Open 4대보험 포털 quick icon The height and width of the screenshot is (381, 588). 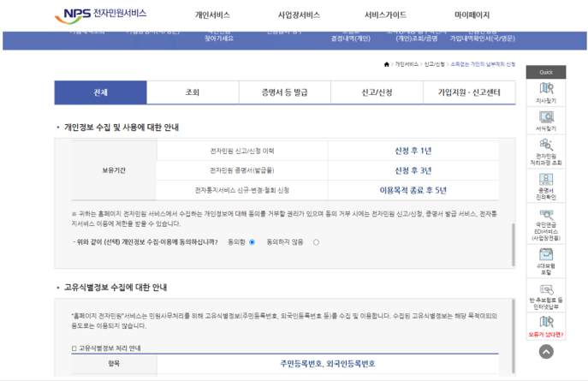(546, 261)
